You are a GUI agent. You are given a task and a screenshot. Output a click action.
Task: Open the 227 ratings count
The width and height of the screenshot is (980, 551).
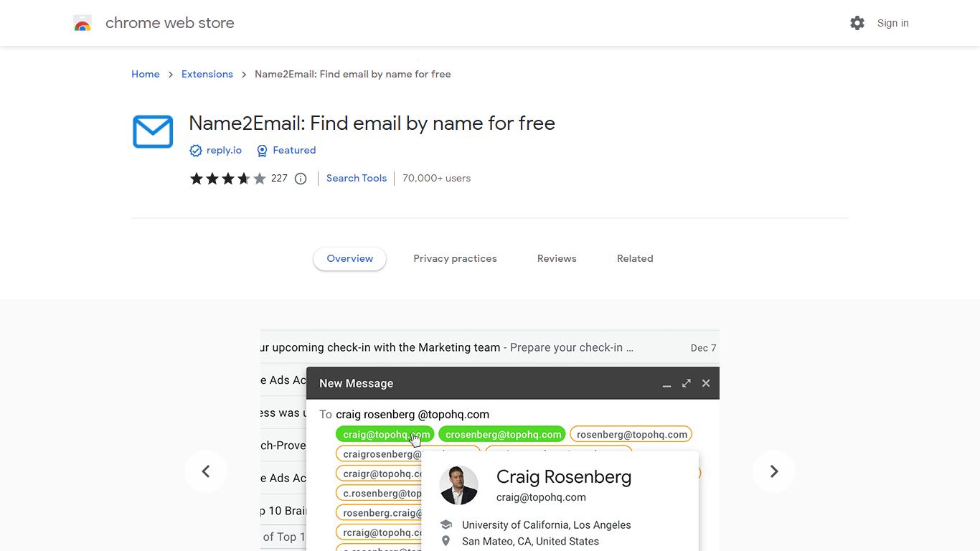pyautogui.click(x=279, y=178)
